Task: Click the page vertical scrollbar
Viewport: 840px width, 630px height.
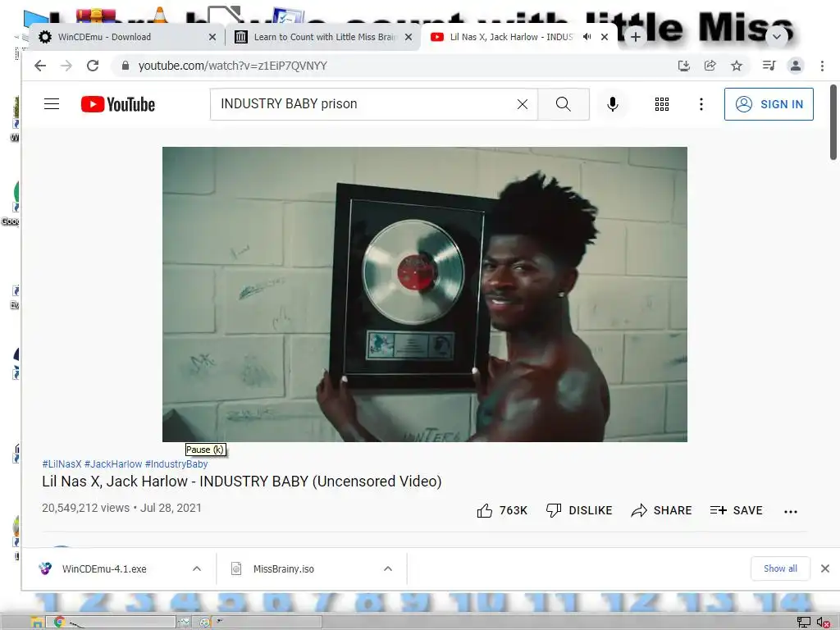Action: click(x=833, y=122)
